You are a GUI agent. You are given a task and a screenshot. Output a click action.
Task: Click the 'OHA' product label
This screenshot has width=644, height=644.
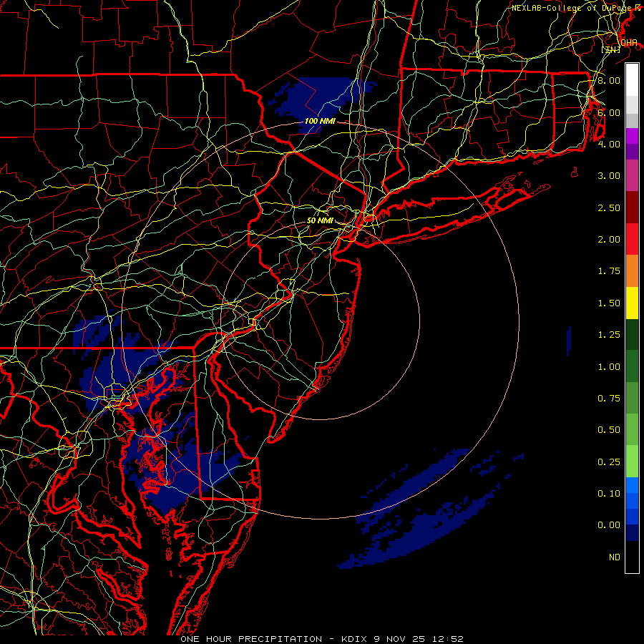click(629, 43)
